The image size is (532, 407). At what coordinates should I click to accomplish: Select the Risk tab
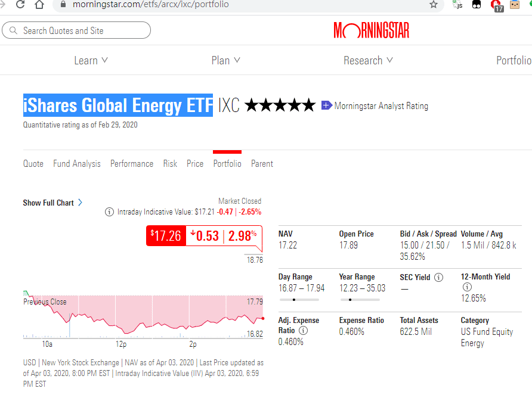coord(170,164)
